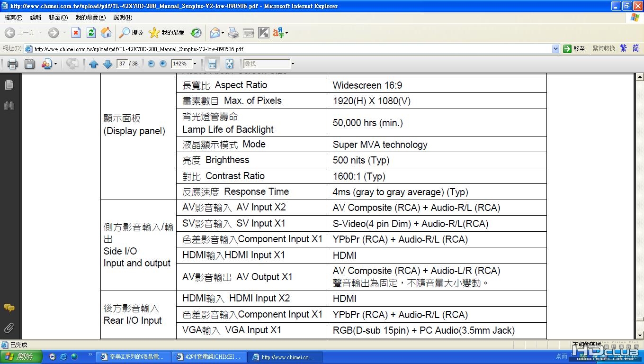
Task: Open the 142% zoom level dropdown
Action: point(195,64)
